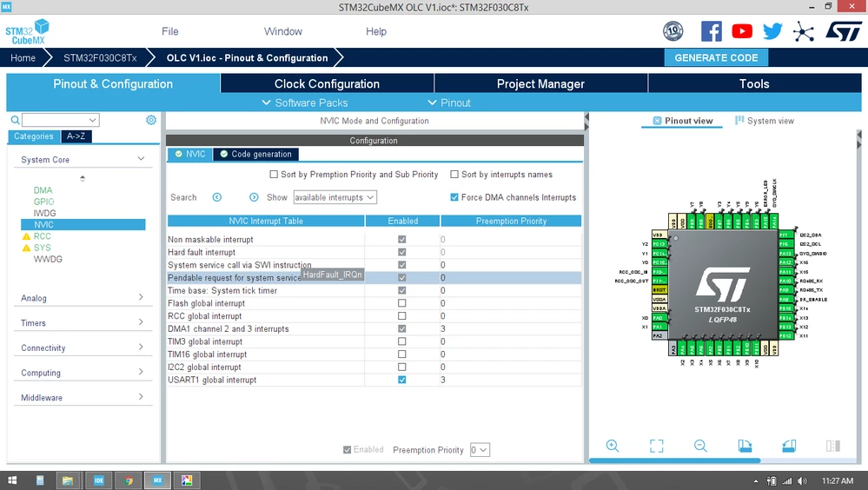868x490 pixels.
Task: Click the zoom in icon under chip view
Action: tap(613, 446)
